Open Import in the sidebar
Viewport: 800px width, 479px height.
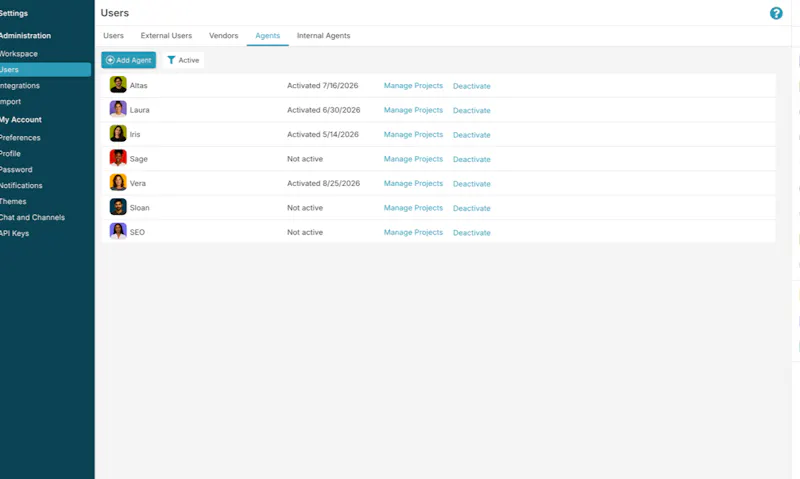tap(10, 102)
